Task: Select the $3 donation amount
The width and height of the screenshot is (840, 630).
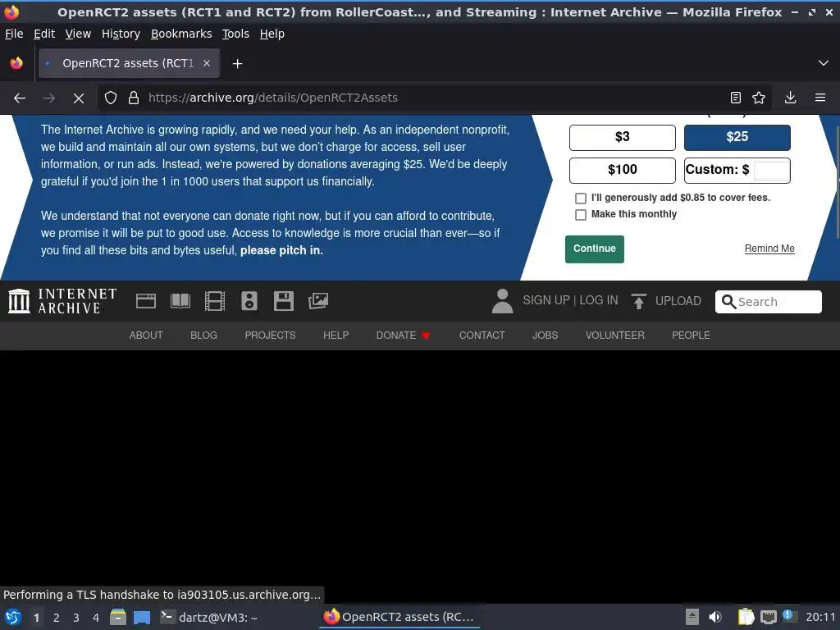Action: coord(623,138)
